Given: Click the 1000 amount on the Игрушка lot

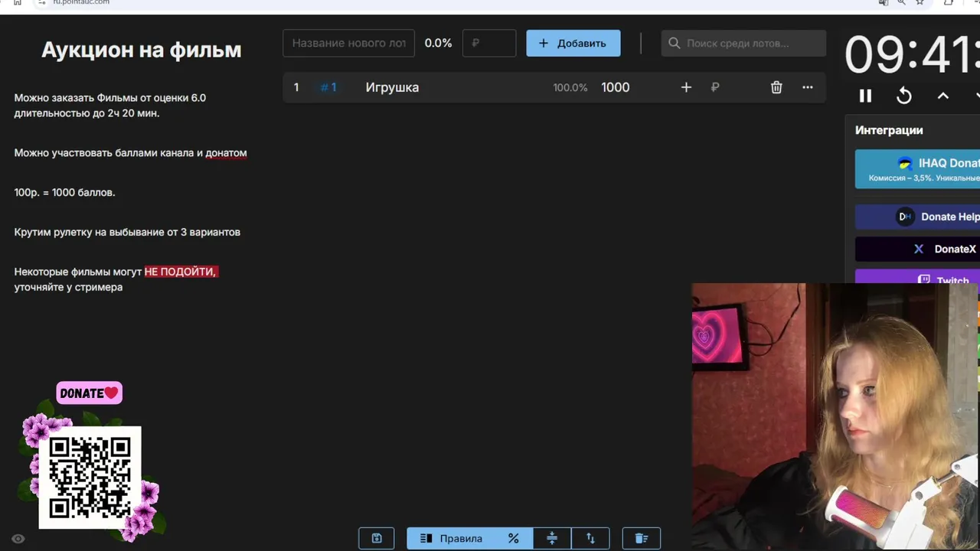Looking at the screenshot, I should (615, 87).
